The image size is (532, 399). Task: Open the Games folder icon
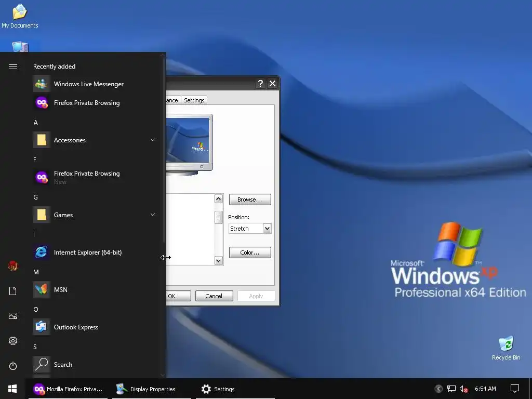(42, 215)
